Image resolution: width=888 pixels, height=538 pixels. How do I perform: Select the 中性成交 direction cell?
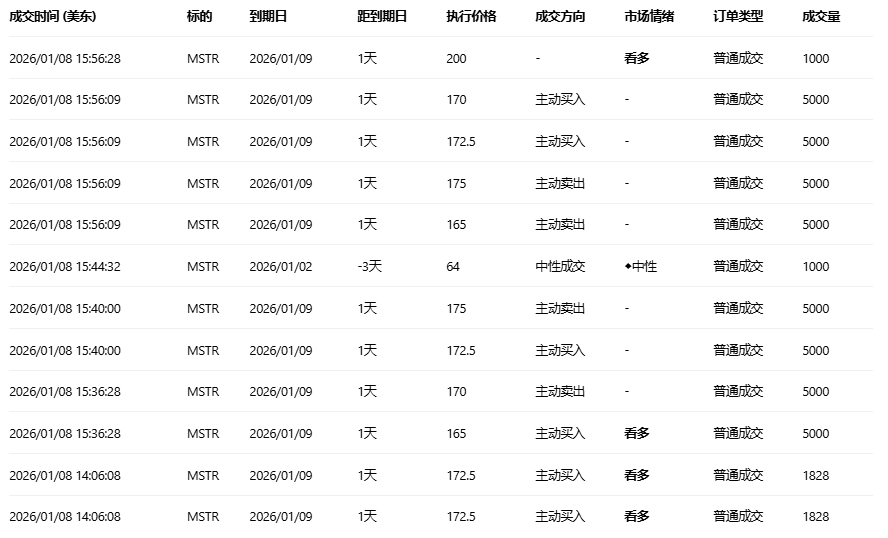[560, 267]
